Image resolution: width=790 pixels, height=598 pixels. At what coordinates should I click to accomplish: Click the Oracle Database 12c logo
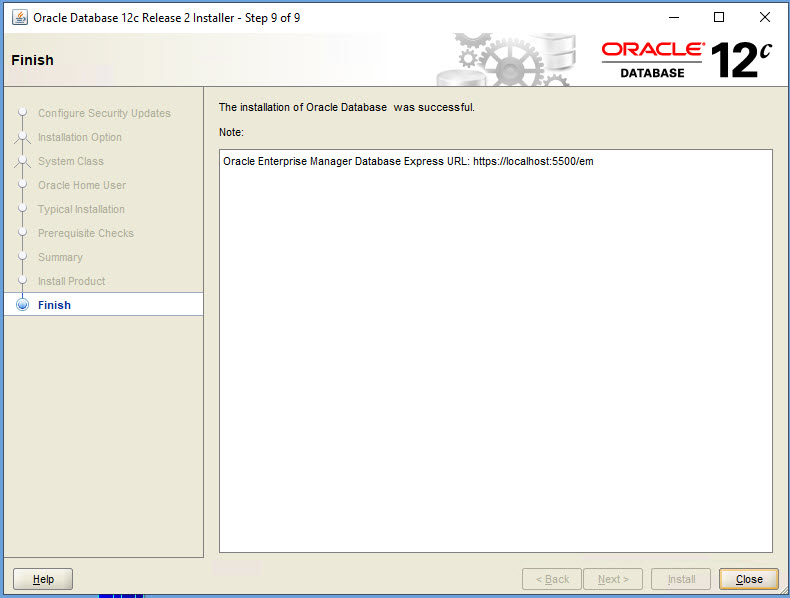click(x=686, y=60)
